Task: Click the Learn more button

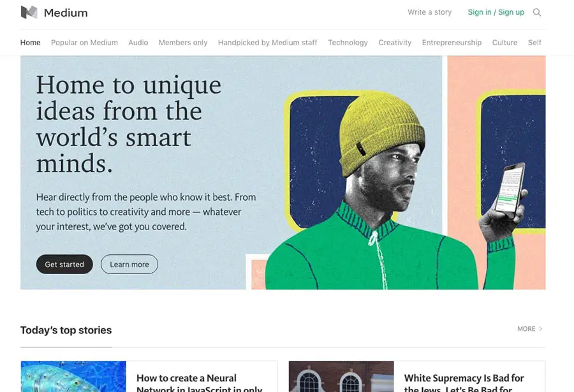Action: 129,265
